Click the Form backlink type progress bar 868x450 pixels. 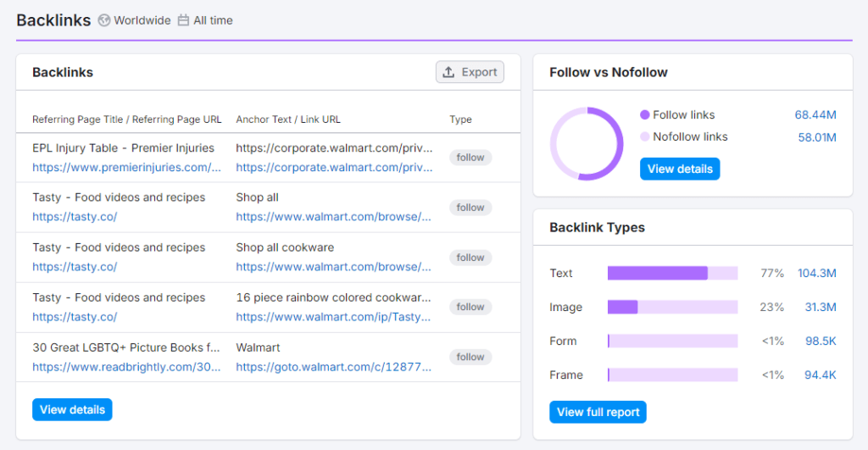coord(672,341)
